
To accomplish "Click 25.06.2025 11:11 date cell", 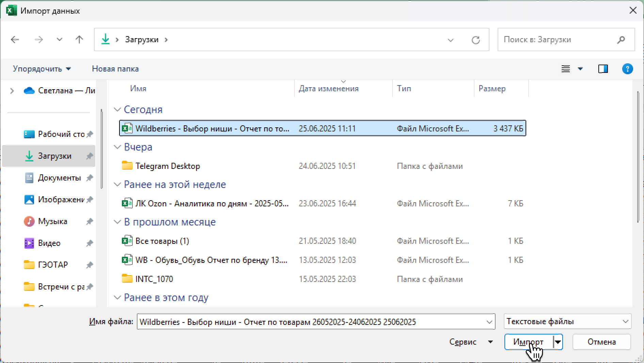I will (327, 128).
